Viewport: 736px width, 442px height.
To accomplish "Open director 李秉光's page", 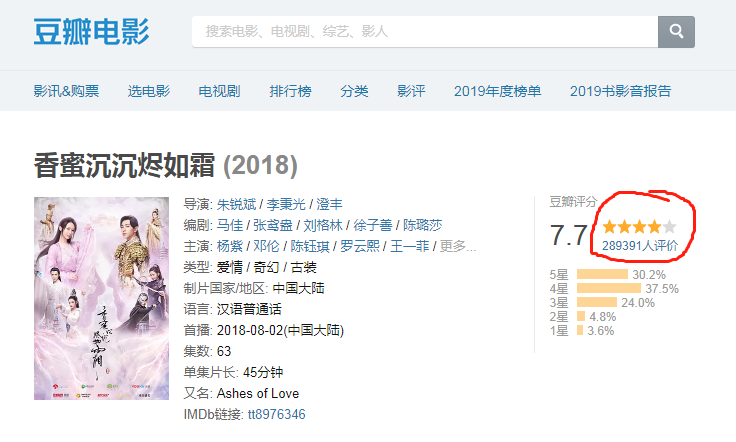I will tap(286, 205).
